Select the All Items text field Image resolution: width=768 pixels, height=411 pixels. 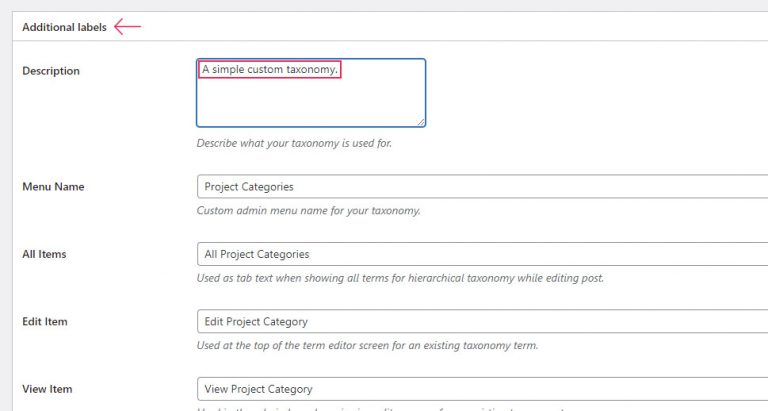(x=482, y=254)
